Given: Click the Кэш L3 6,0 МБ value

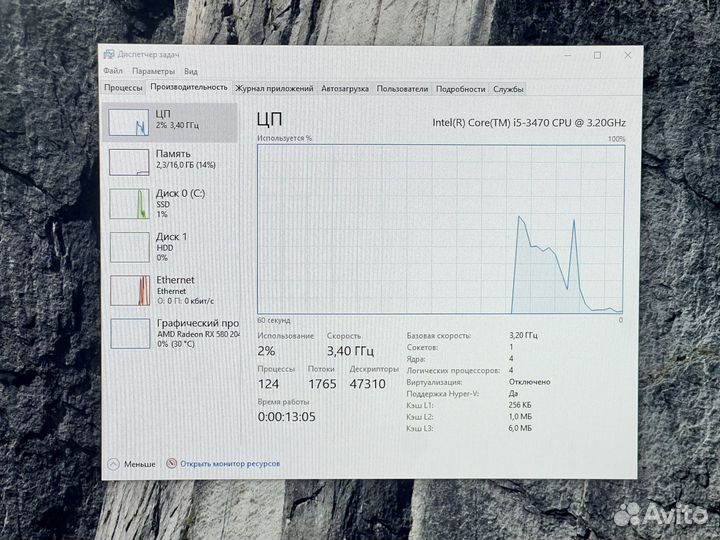Looking at the screenshot, I should pos(520,428).
